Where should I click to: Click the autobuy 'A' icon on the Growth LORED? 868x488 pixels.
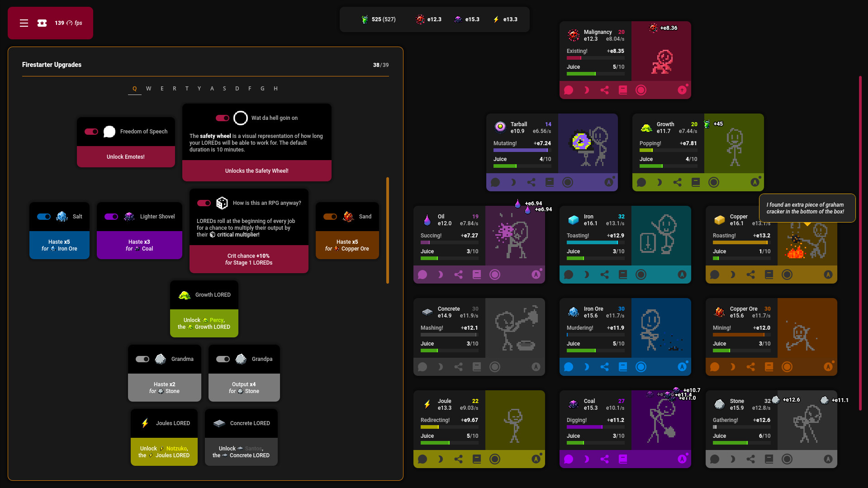tap(755, 182)
